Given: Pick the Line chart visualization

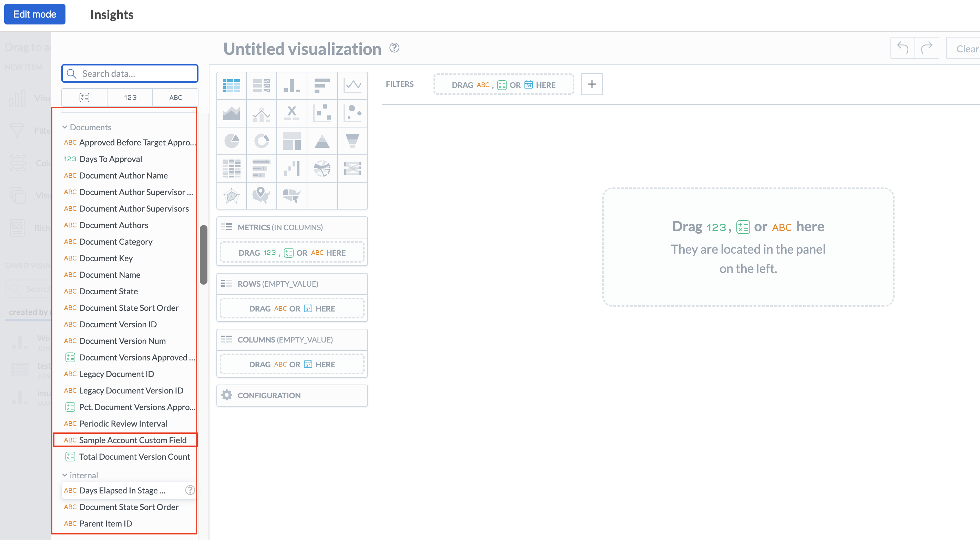Looking at the screenshot, I should (352, 85).
